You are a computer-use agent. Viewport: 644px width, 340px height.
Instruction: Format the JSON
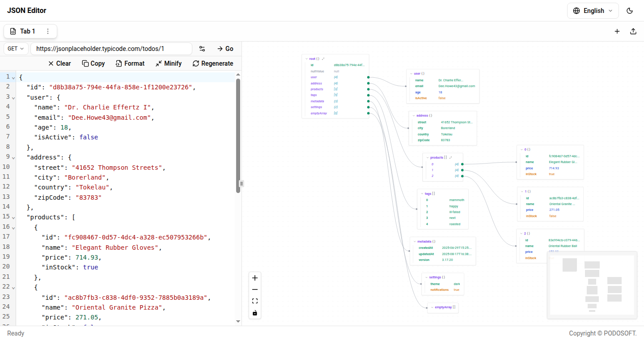coord(130,63)
